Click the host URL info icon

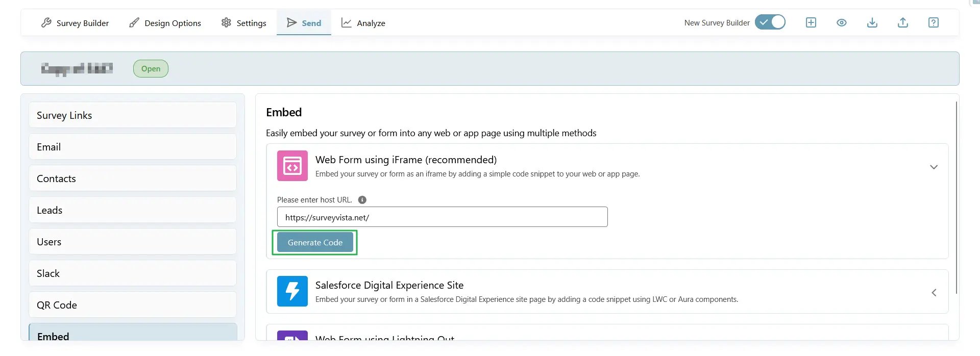tap(362, 200)
